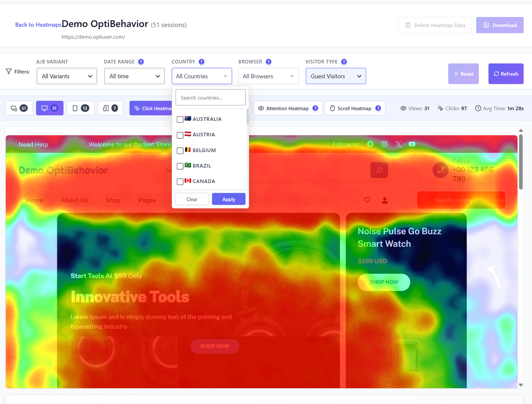Viewport: 532px width, 404px height.
Task: Select the mobile device filter showing 13
Action: tap(80, 108)
